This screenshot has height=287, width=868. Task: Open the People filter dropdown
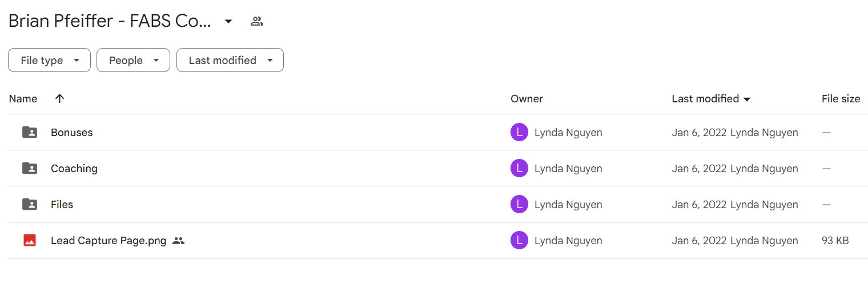pyautogui.click(x=133, y=60)
